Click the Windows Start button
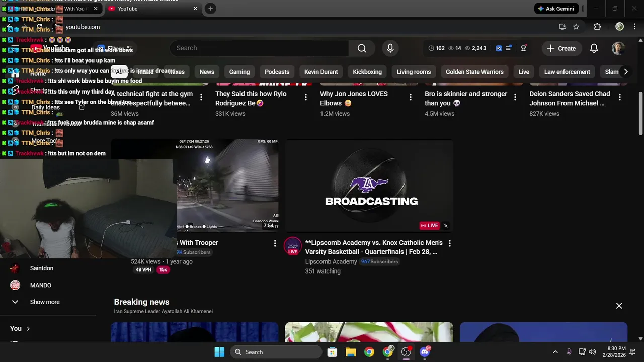The height and width of the screenshot is (362, 644). click(219, 352)
